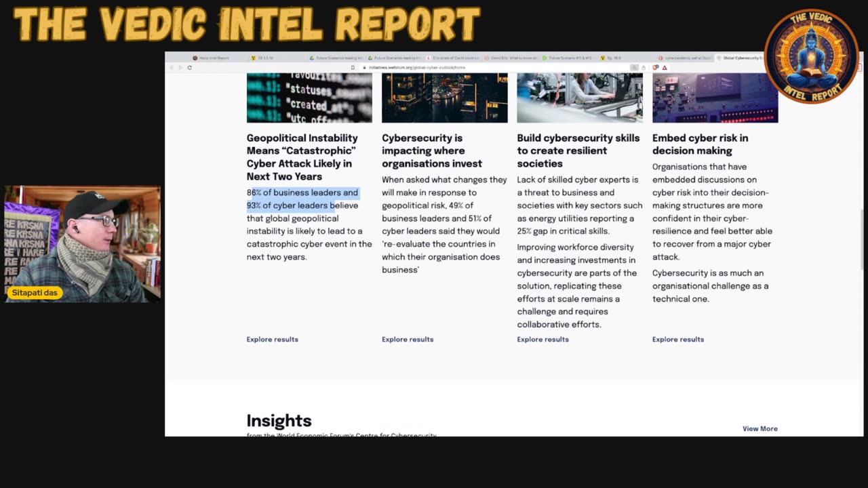Click the night city thumbnail image
Viewport: 868px width, 488px height.
[445, 98]
